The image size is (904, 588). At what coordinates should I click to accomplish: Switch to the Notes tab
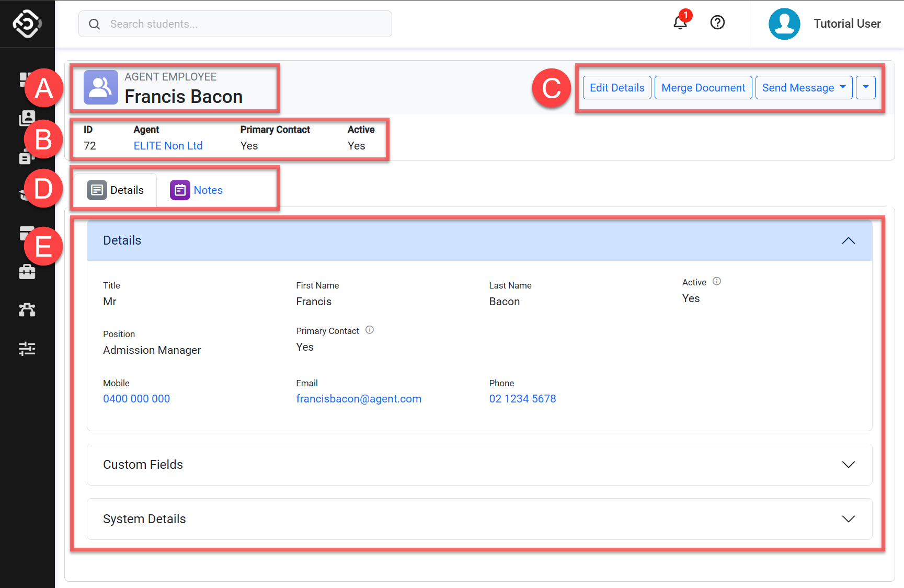pos(197,190)
